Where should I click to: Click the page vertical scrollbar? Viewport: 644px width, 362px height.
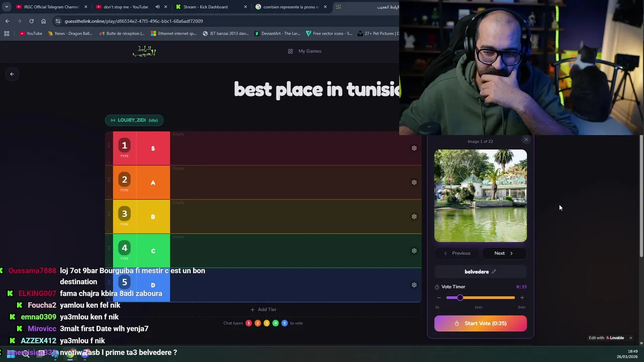641,196
